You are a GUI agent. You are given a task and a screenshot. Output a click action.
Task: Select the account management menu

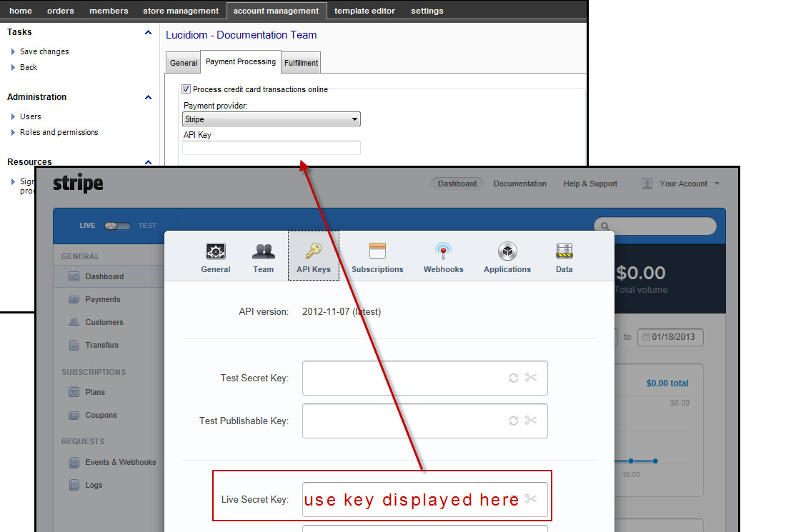click(x=276, y=11)
